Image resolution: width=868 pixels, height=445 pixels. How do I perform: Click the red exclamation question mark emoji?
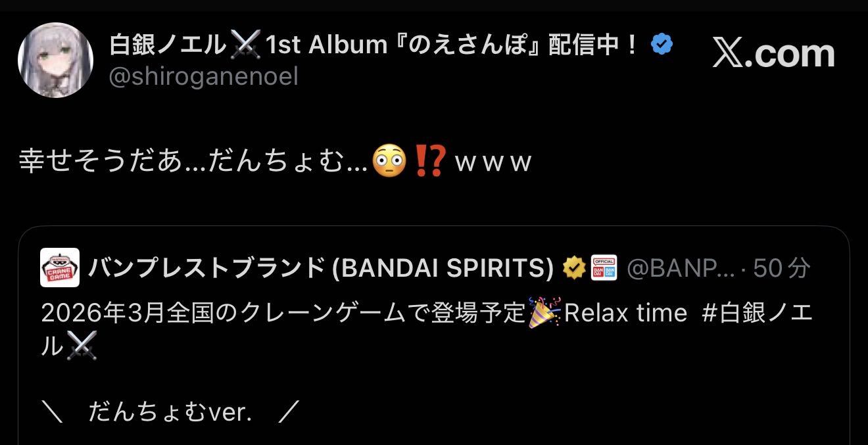point(431,162)
